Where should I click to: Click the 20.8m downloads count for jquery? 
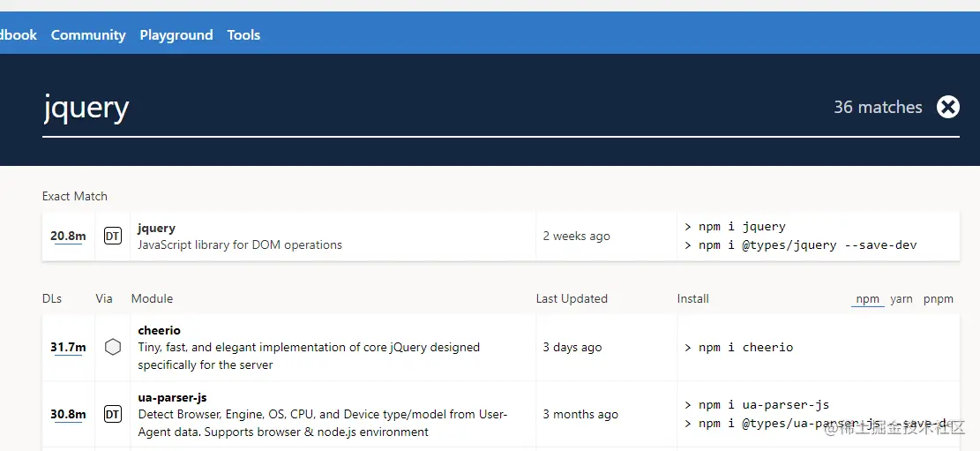click(x=68, y=236)
